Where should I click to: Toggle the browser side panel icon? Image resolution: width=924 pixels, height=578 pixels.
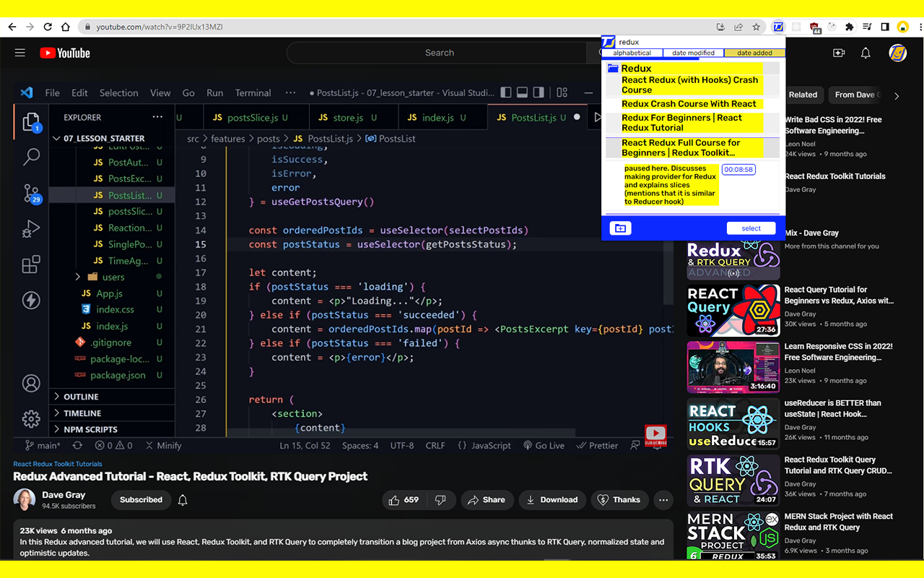click(885, 27)
